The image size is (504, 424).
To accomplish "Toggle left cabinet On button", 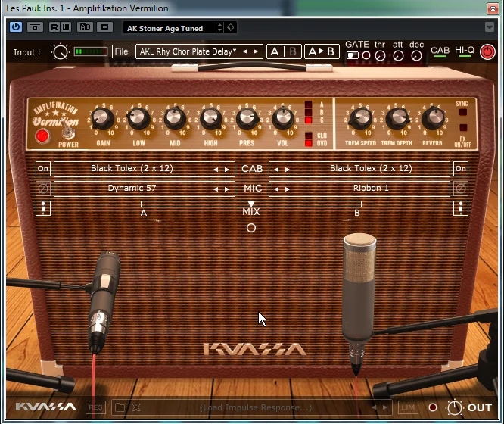I will click(x=43, y=169).
